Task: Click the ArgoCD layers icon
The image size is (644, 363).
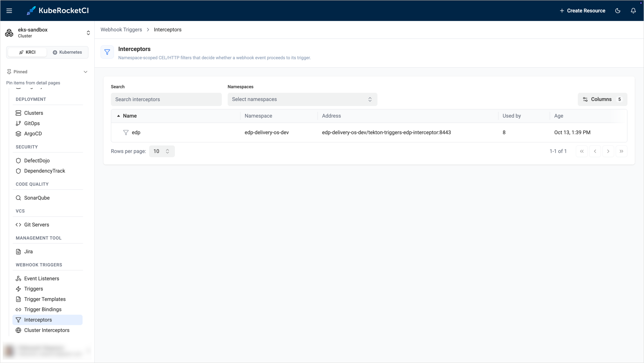Action: coord(18,134)
